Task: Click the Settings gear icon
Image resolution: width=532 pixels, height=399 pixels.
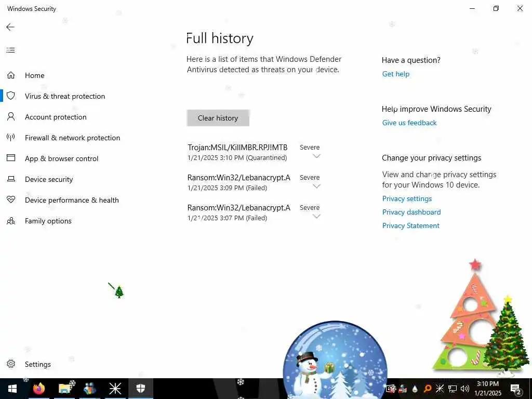Action: click(x=11, y=364)
